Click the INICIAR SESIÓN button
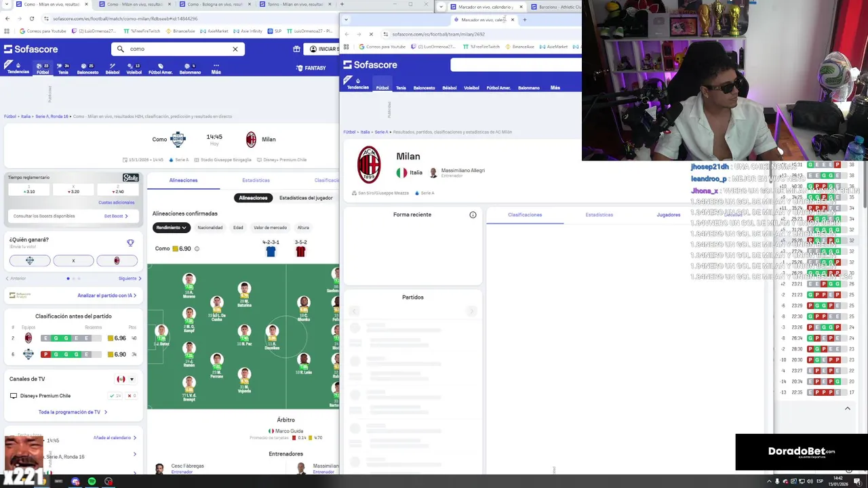The width and height of the screenshot is (868, 488). point(321,49)
